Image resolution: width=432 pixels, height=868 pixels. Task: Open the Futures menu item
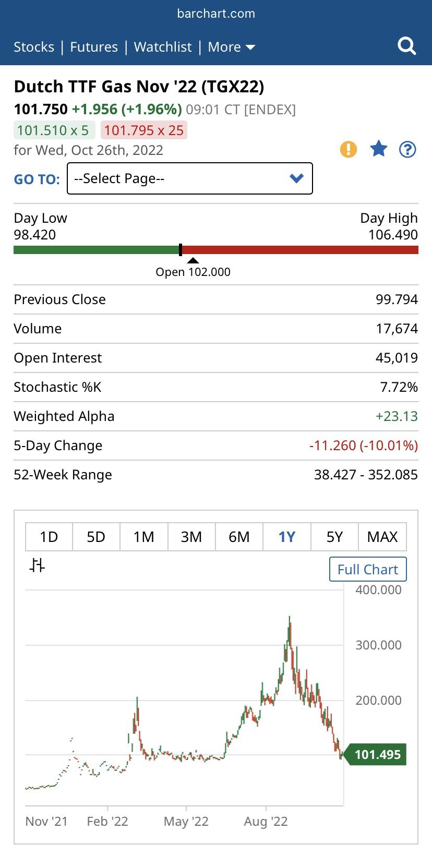[94, 47]
